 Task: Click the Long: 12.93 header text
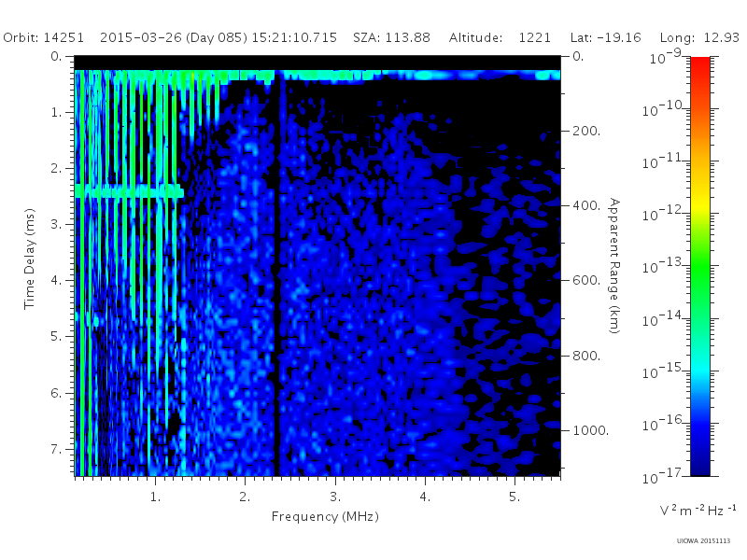(699, 37)
